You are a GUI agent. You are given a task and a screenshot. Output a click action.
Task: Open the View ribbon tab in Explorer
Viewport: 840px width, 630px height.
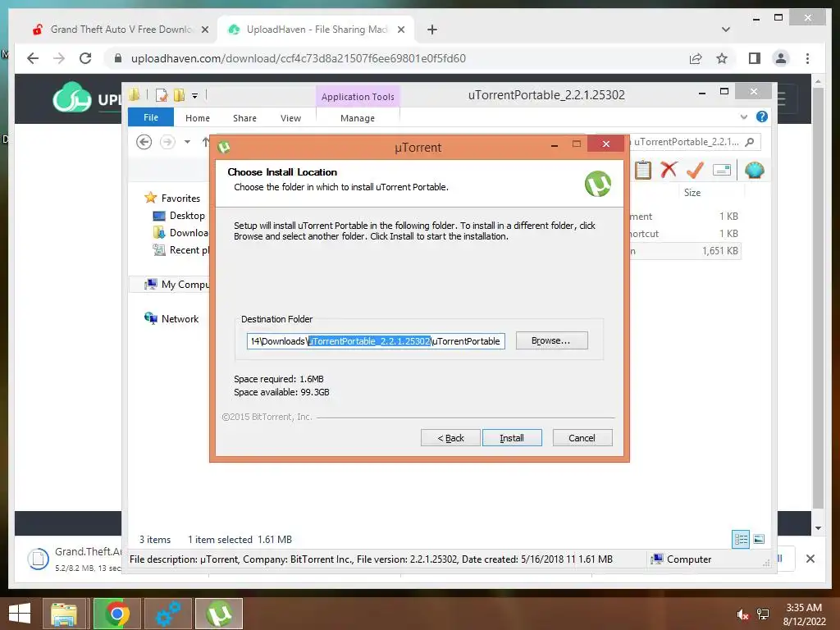(290, 118)
